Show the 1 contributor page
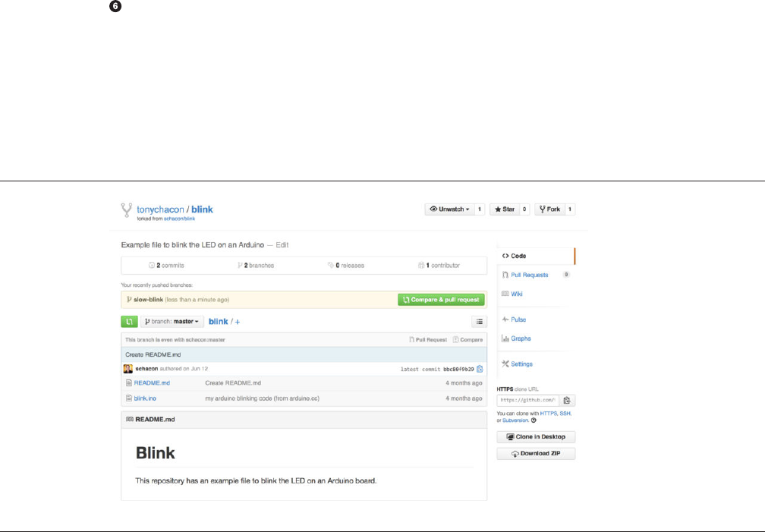 pyautogui.click(x=439, y=266)
